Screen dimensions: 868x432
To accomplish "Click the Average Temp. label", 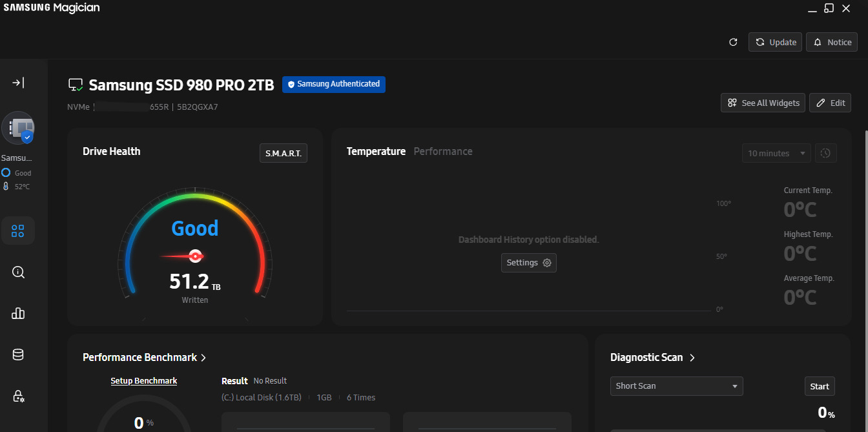I will tap(809, 278).
